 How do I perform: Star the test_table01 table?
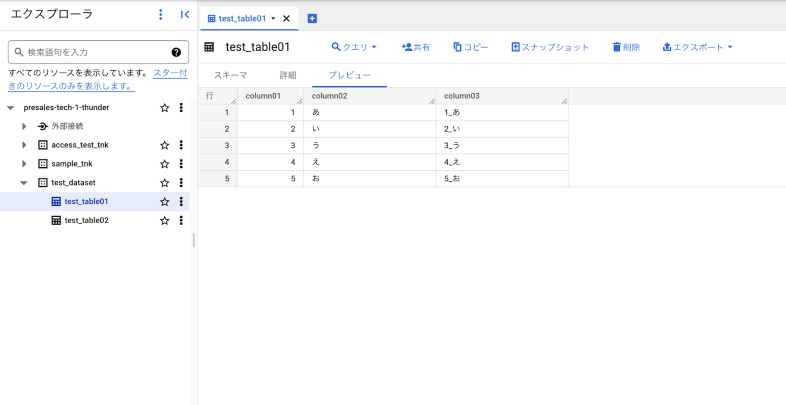[x=164, y=201]
